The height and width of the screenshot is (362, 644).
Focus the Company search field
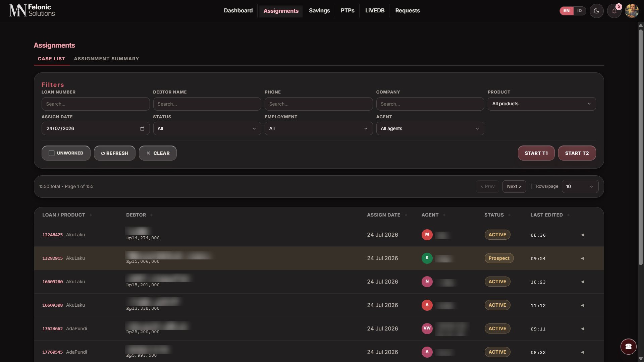tap(430, 104)
